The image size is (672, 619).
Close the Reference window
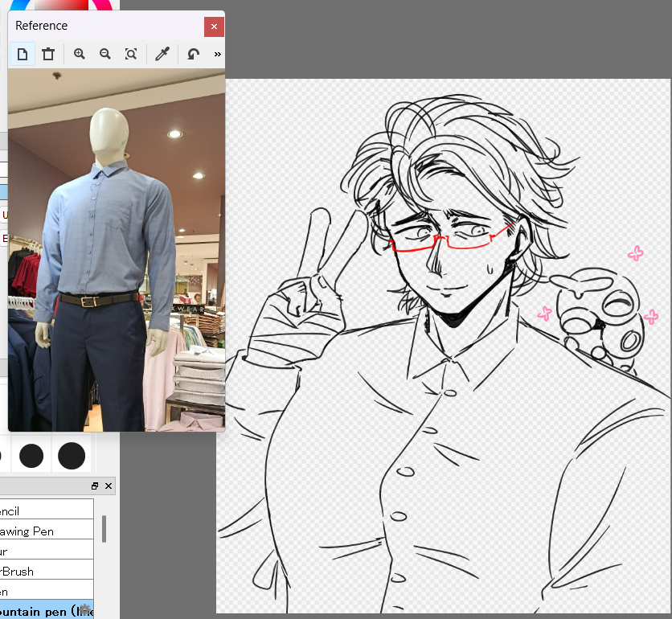click(213, 27)
